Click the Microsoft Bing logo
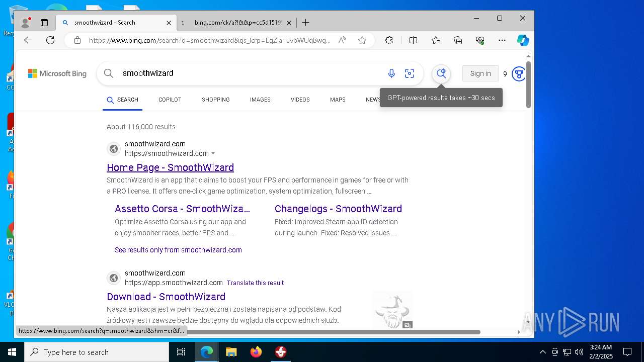644x362 pixels. tap(57, 73)
